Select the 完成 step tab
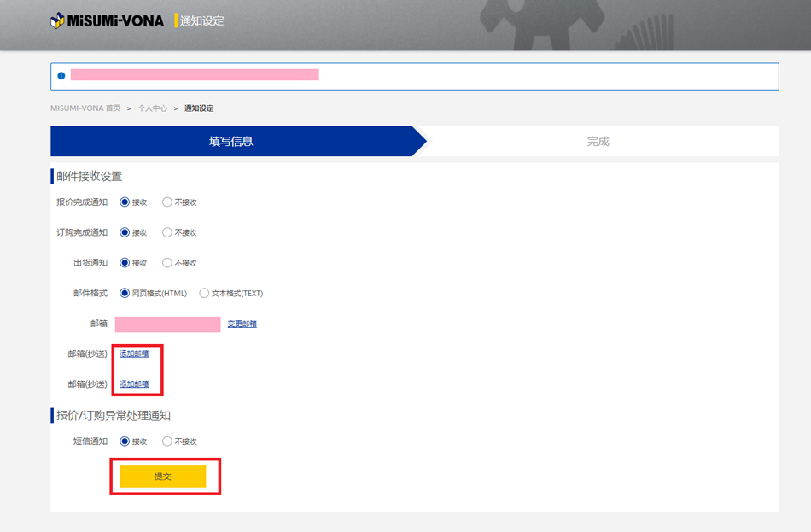The image size is (811, 532). tap(598, 142)
